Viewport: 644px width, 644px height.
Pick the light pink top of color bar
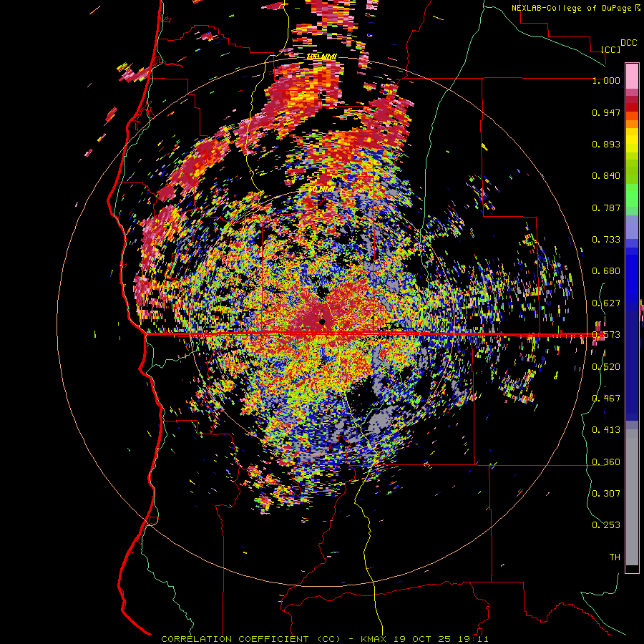click(x=632, y=76)
